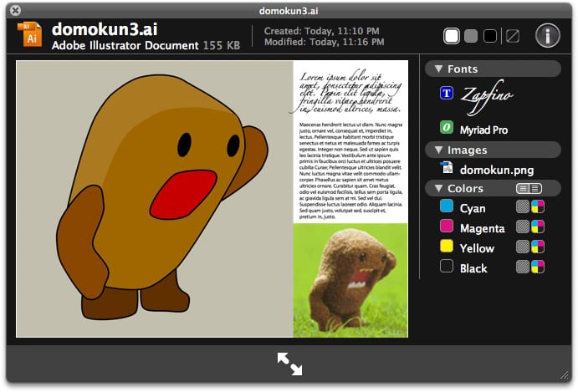Image resolution: width=578 pixels, height=392 pixels.
Task: Toggle the Magenta gray separation icon
Action: [522, 227]
